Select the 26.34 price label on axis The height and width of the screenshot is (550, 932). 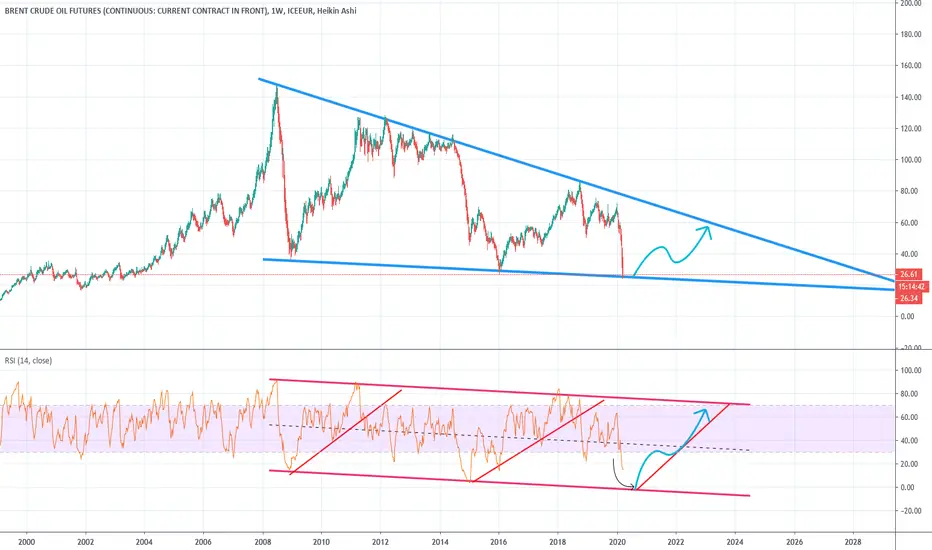(909, 298)
